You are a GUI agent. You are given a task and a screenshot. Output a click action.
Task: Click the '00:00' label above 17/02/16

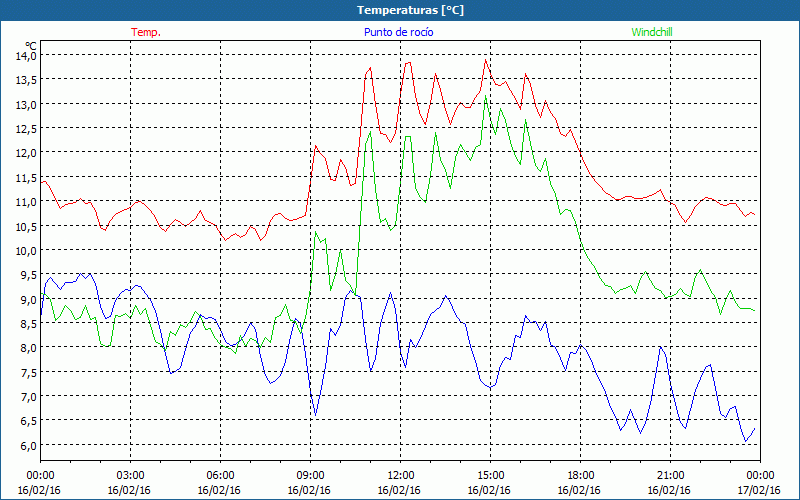pos(760,476)
